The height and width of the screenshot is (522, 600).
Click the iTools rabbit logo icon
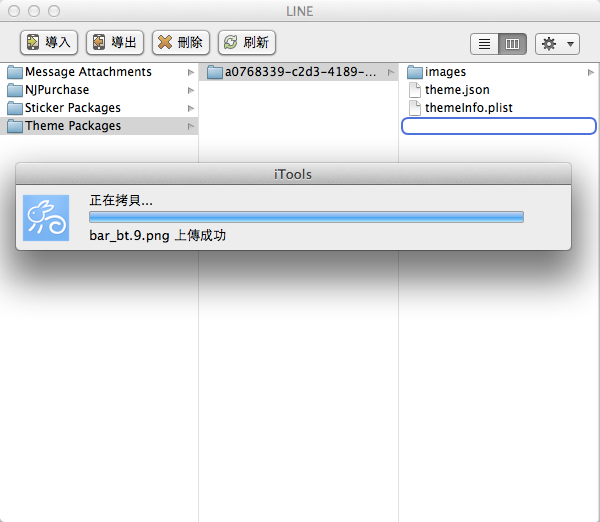coord(46,218)
